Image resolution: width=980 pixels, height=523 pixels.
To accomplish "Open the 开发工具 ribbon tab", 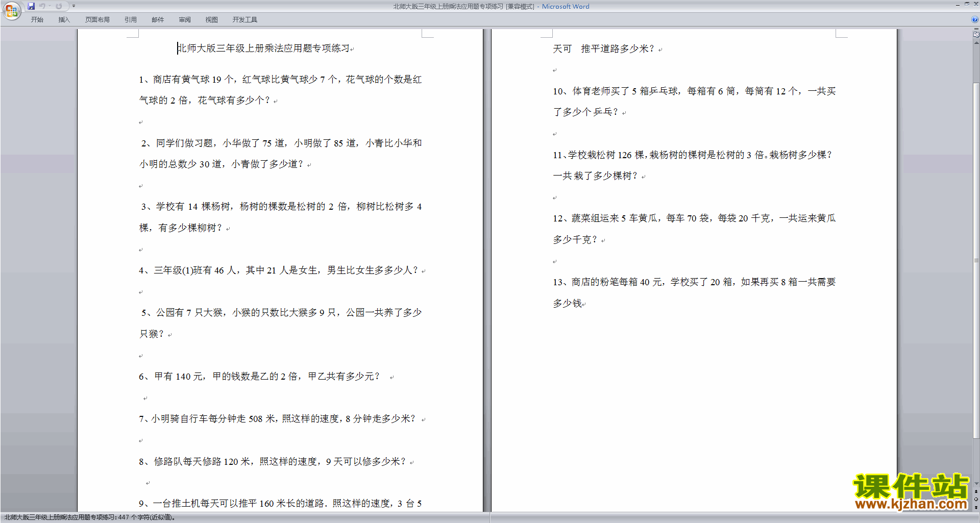I will (245, 19).
